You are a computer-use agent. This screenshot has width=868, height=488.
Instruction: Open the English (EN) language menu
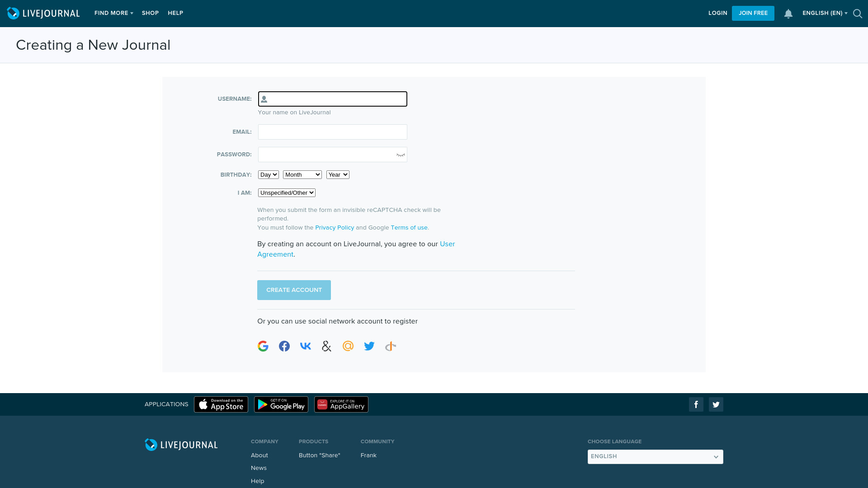(825, 13)
